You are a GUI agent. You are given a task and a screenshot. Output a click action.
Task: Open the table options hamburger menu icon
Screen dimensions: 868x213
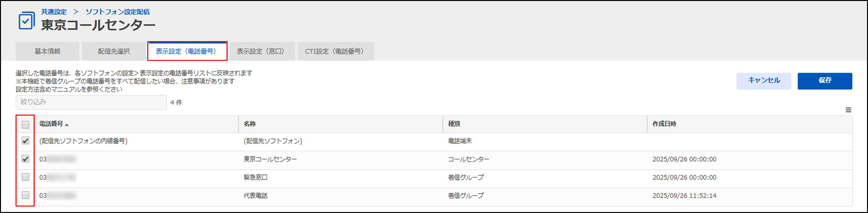pyautogui.click(x=849, y=110)
